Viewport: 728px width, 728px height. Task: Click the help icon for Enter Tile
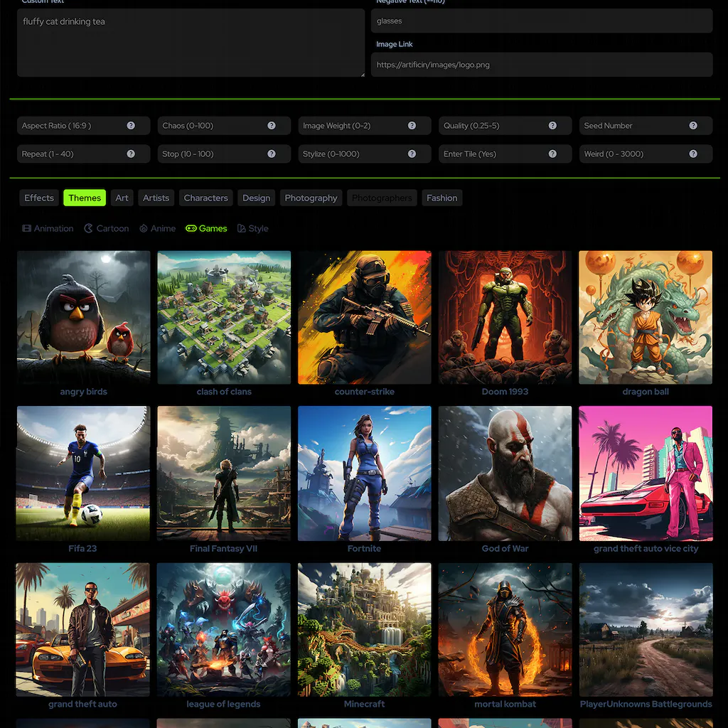click(552, 154)
